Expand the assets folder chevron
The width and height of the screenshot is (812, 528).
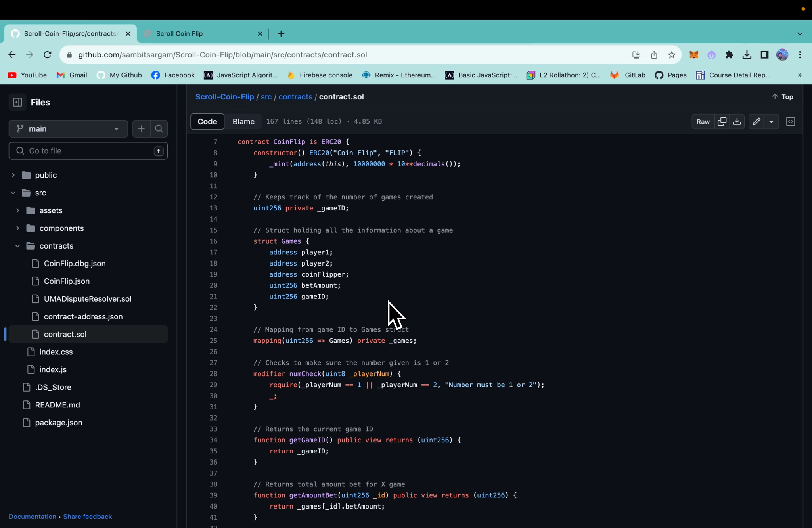pos(17,210)
